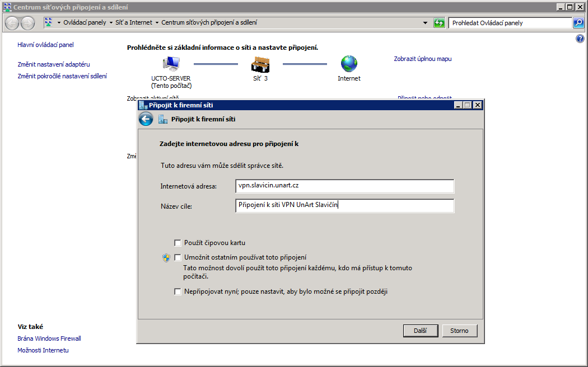The image size is (588, 367).
Task: Enable 'Použít čipovou kartu' checkbox
Action: (x=178, y=243)
